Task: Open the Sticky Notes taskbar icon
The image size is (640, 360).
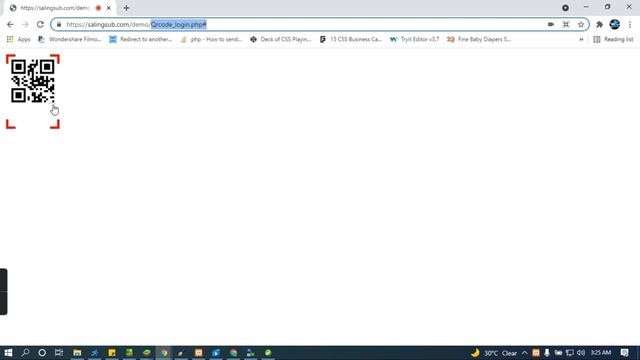Action: pos(112,353)
